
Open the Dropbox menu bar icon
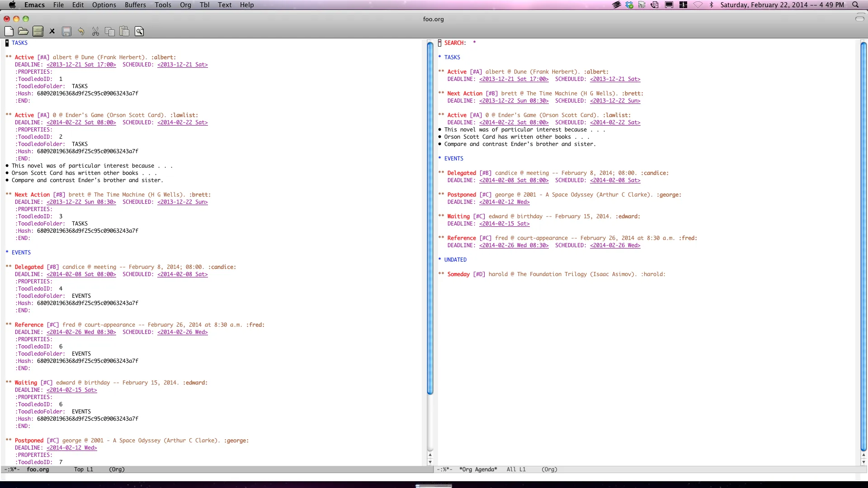[629, 5]
